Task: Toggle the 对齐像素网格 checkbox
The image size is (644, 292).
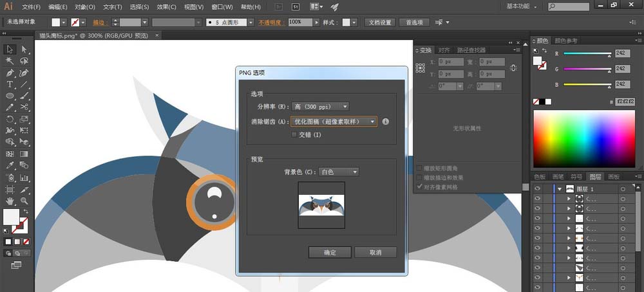Action: [419, 187]
